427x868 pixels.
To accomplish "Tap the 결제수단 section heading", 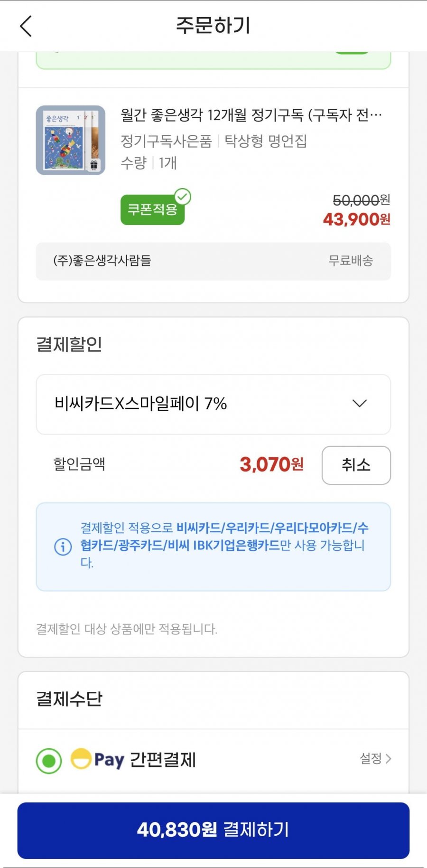I will tap(69, 699).
